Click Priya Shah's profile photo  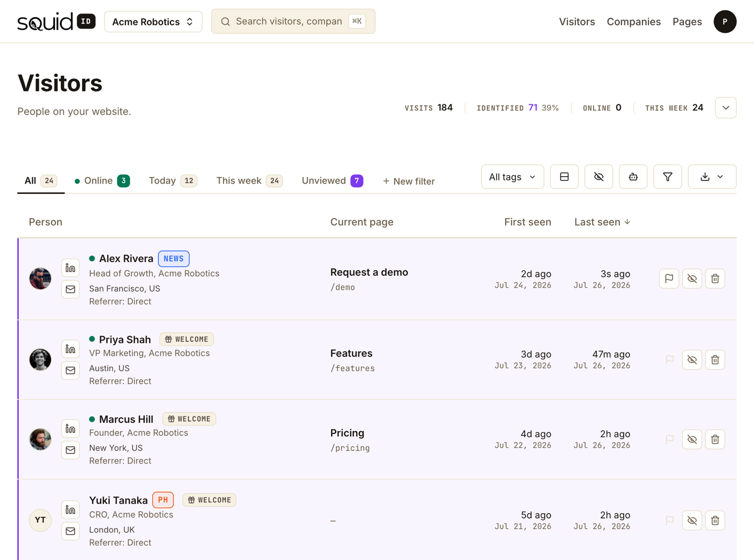(40, 359)
